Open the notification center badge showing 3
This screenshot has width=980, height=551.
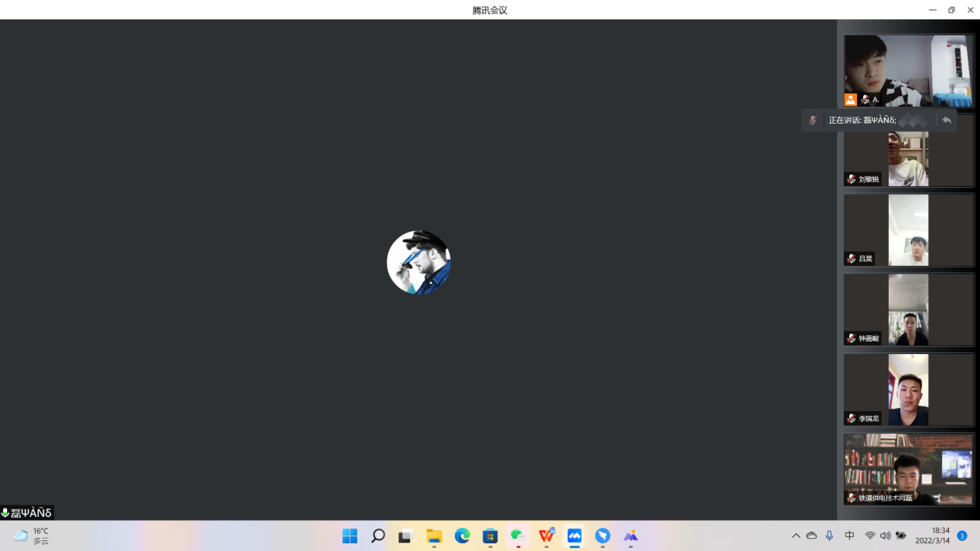962,536
